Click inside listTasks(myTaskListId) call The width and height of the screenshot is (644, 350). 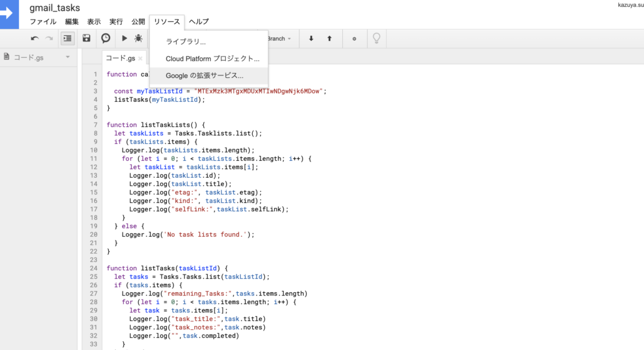159,100
